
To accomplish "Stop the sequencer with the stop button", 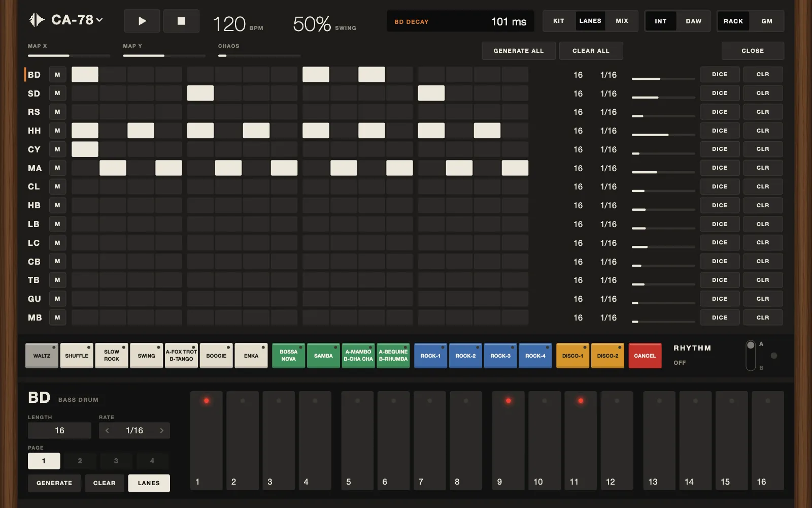I will (181, 21).
